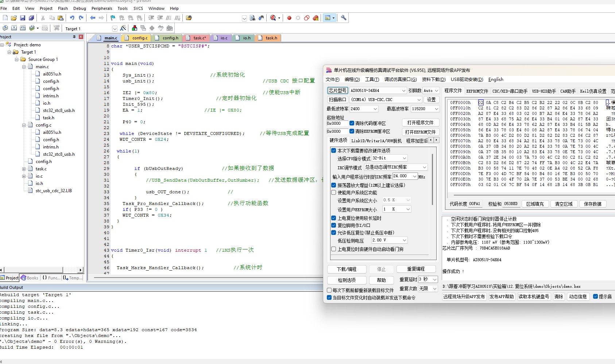Undo the last edit
The image size is (615, 364).
click(x=72, y=18)
